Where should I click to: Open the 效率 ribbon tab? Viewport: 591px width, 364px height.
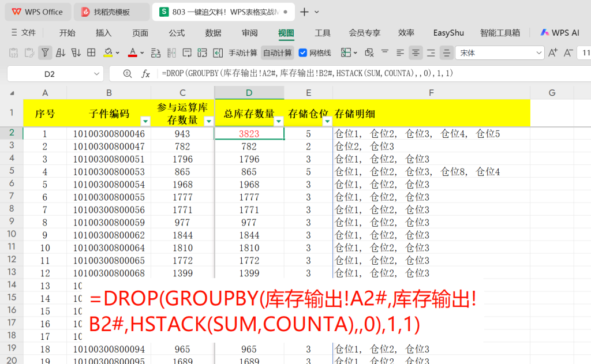pyautogui.click(x=406, y=33)
